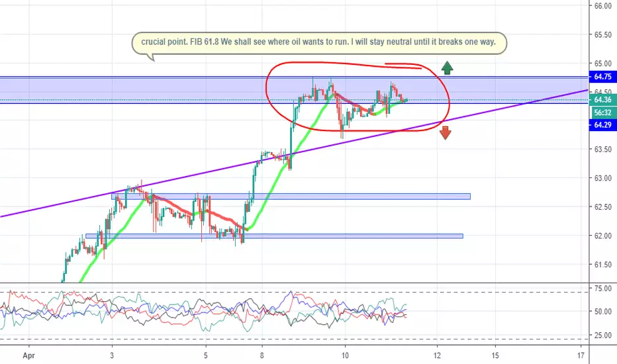617x364 pixels.
Task: Click the 64.36 current price label
Action: click(603, 100)
